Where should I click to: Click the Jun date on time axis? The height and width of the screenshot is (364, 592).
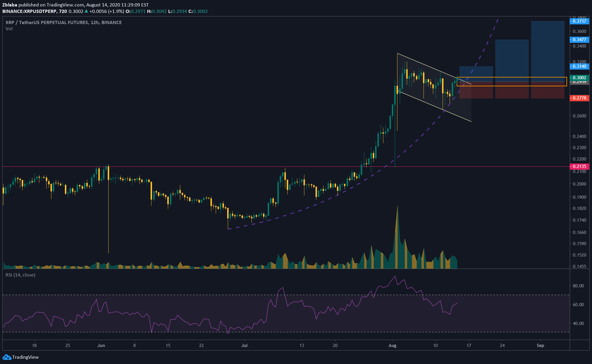tap(101, 346)
